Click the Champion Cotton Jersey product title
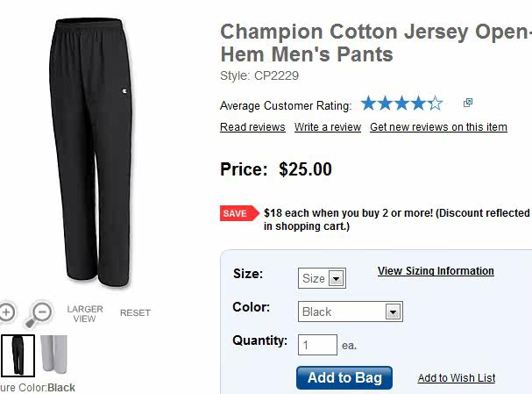Screen dimensions: 532x394 pyautogui.click(x=375, y=43)
